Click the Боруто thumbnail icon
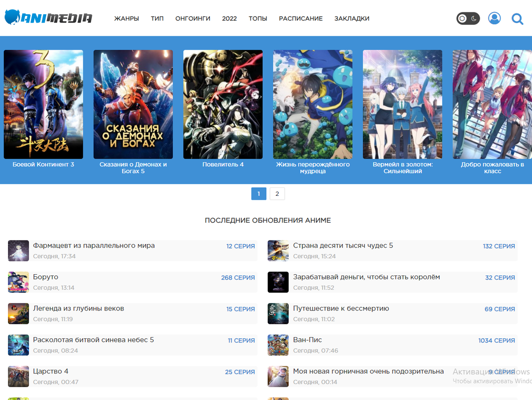The image size is (532, 400). pyautogui.click(x=19, y=282)
